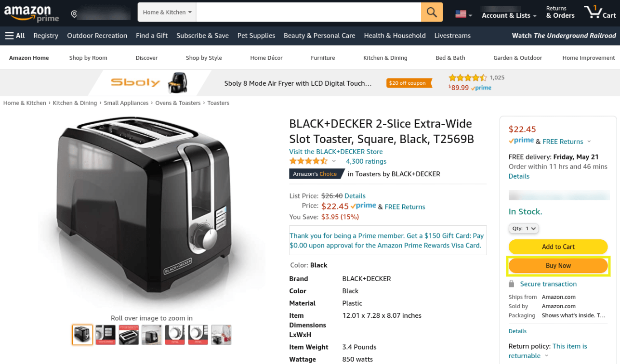Click the search text input field

(308, 12)
